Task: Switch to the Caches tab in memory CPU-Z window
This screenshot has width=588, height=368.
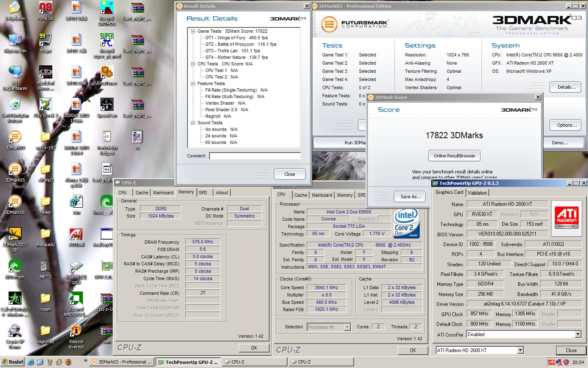Action: (142, 193)
